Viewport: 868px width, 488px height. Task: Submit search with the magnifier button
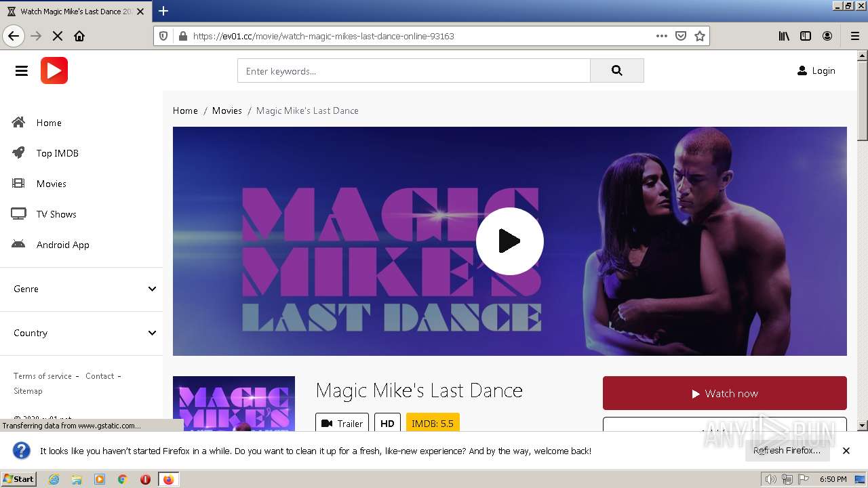pos(617,70)
